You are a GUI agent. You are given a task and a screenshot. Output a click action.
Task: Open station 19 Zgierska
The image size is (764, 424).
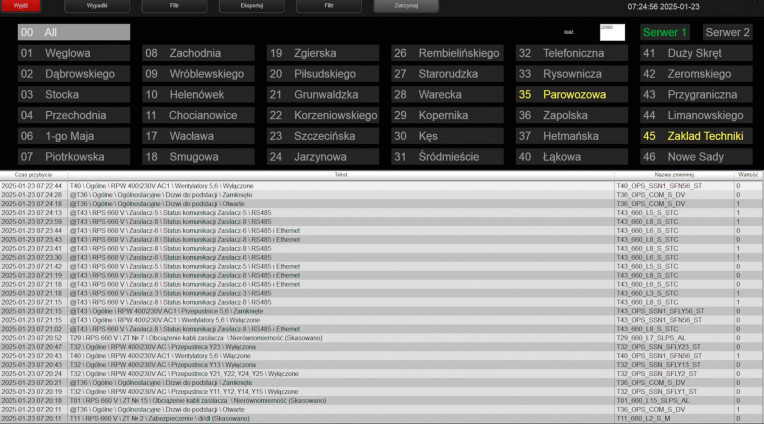pos(324,52)
